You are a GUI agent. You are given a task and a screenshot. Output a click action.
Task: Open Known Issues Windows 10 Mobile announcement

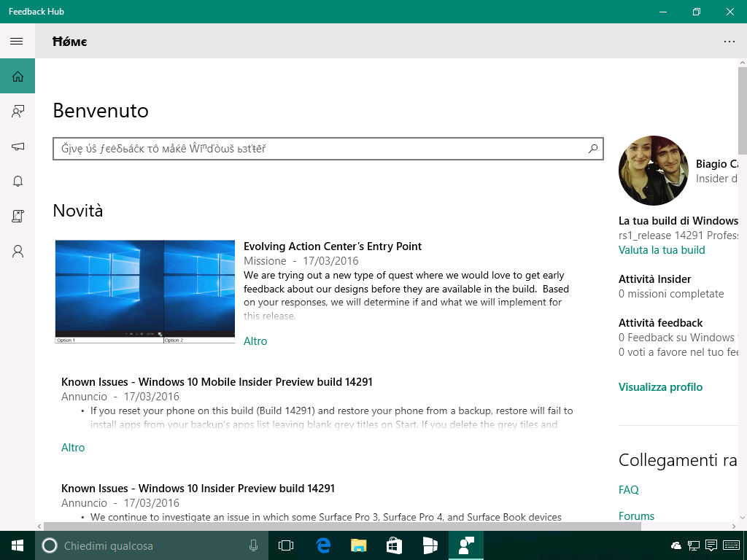point(217,382)
